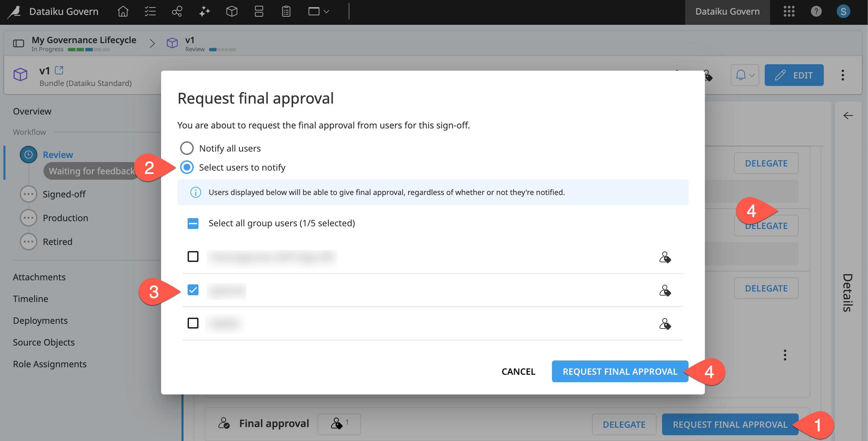The image size is (868, 441).
Task: Click the help question mark icon
Action: tap(816, 12)
